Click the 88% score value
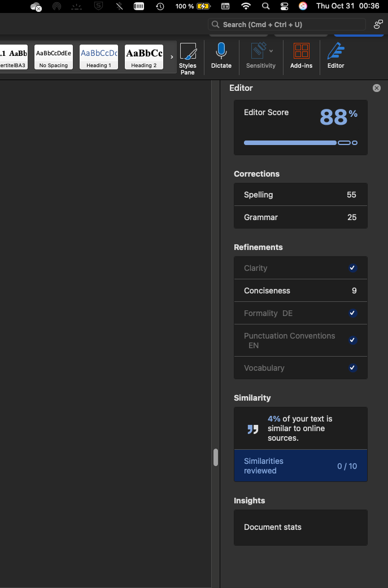The width and height of the screenshot is (388, 588). [338, 117]
